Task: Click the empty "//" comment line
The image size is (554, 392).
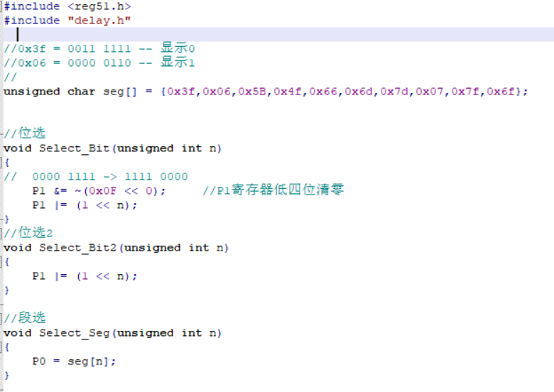Action: pyautogui.click(x=10, y=77)
